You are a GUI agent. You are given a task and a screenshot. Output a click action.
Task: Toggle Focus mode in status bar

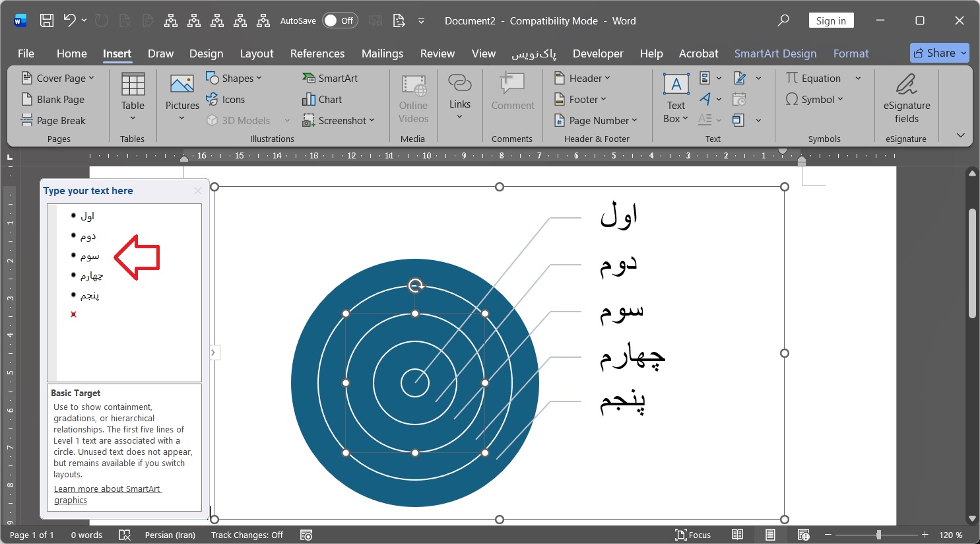click(693, 535)
